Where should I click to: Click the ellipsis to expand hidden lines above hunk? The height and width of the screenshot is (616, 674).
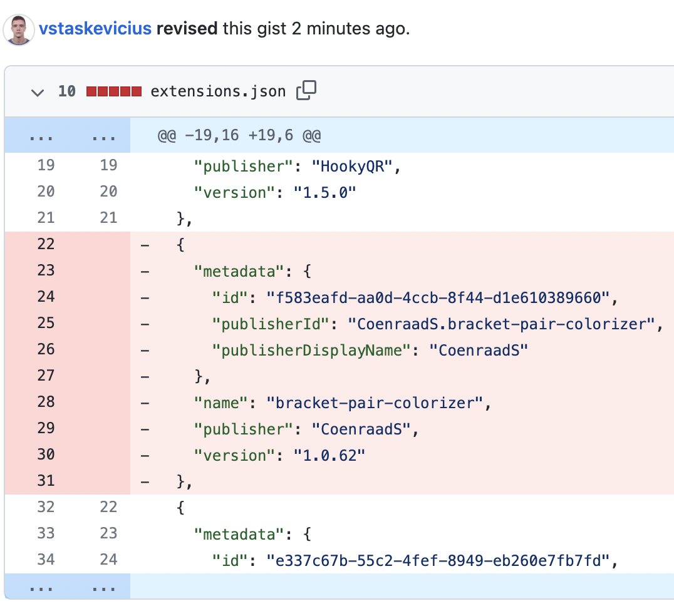tap(41, 135)
